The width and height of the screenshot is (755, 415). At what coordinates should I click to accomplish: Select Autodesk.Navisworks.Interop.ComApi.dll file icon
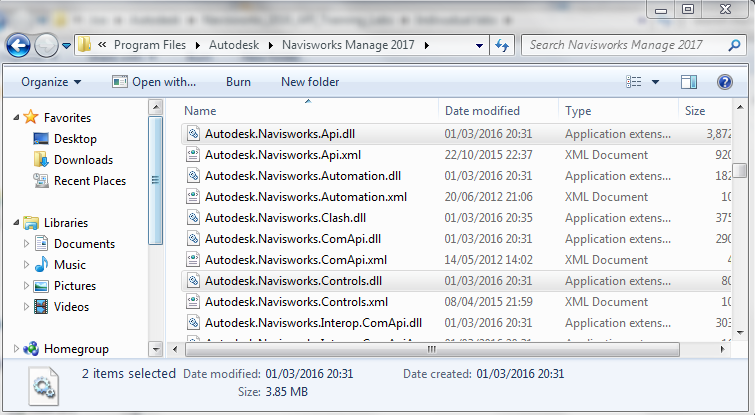point(193,323)
